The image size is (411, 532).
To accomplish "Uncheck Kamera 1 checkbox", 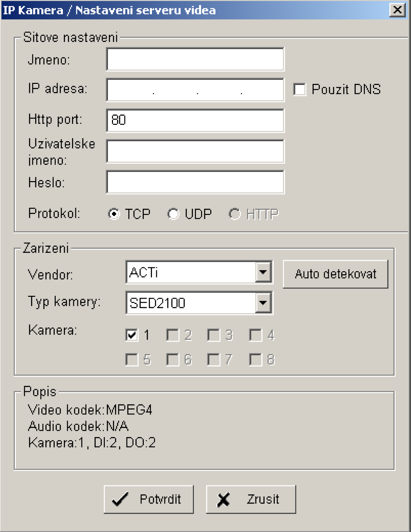I will click(x=132, y=335).
